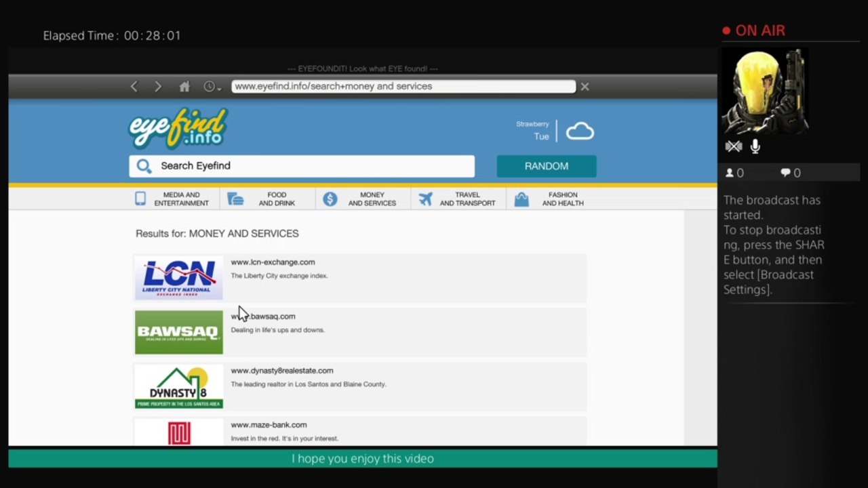Click the Money and Services dollar icon

[330, 199]
